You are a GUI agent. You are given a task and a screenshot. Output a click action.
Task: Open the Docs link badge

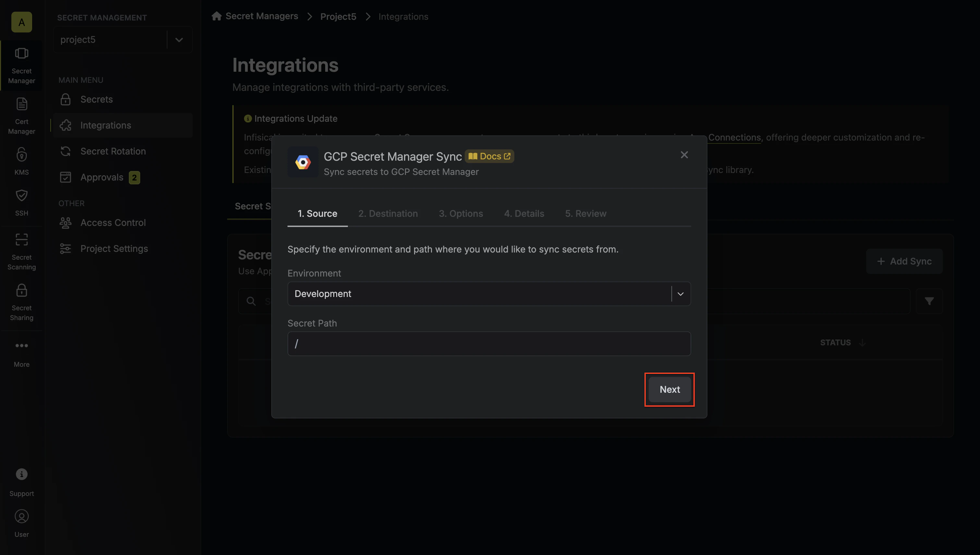(489, 156)
